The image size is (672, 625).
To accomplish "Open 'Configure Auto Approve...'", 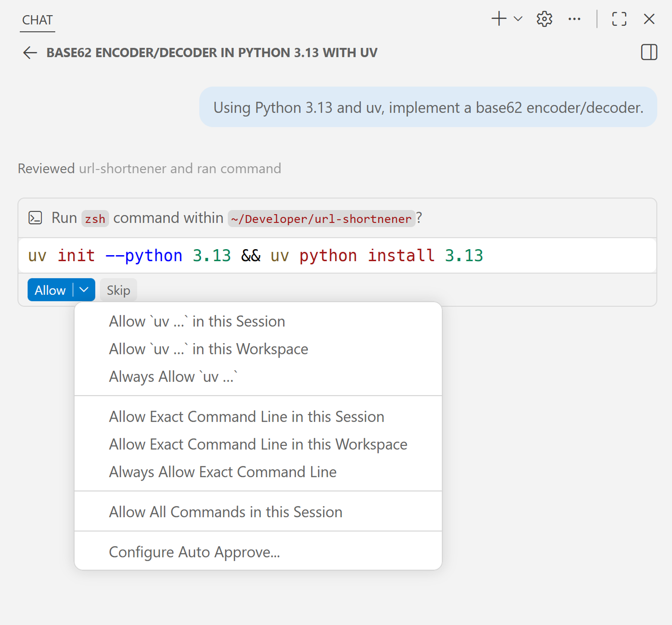I will pyautogui.click(x=194, y=552).
